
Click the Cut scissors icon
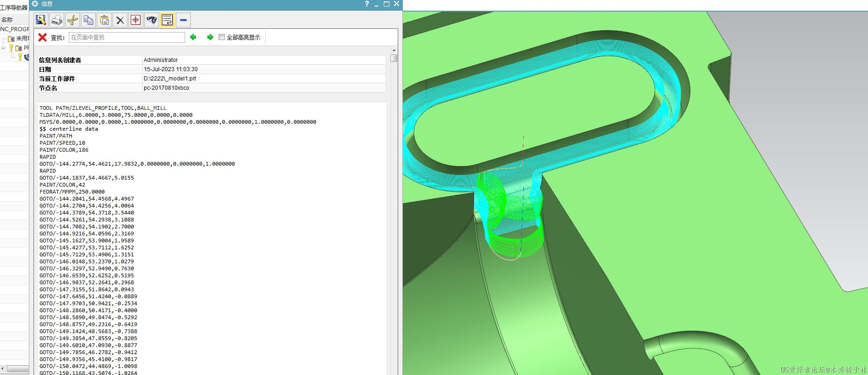(x=73, y=20)
